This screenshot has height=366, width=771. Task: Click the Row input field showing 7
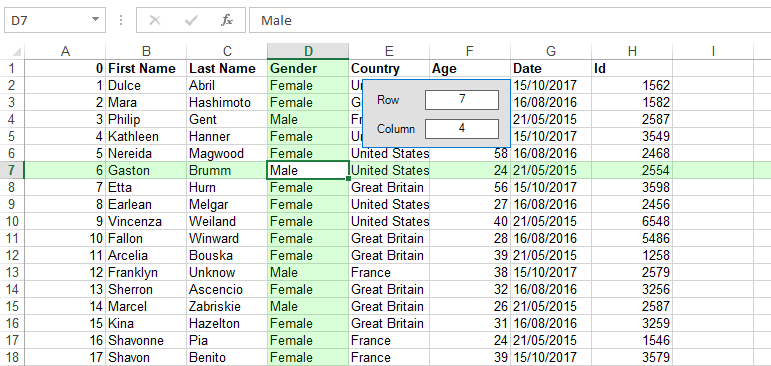click(x=462, y=99)
